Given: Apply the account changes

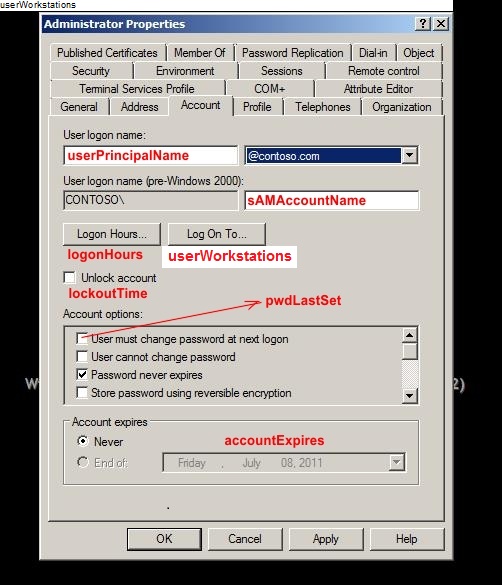Looking at the screenshot, I should point(326,539).
